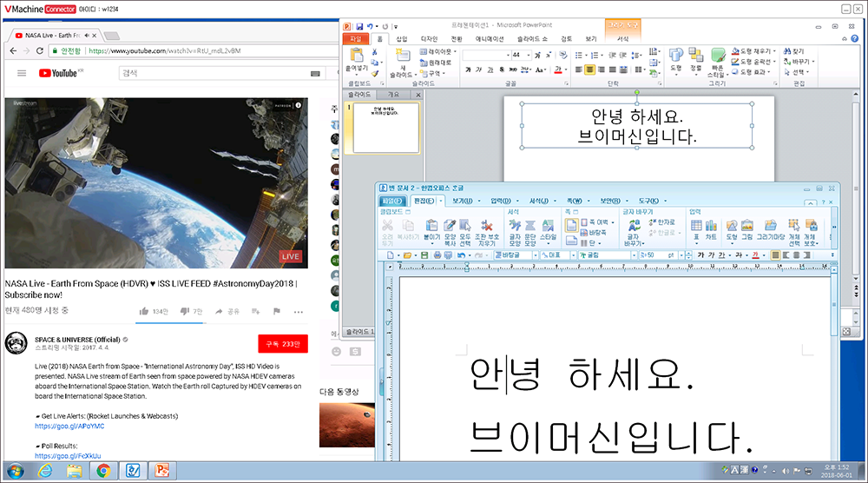Click Format Painter brush in PowerPoint clipboard
This screenshot has width=868, height=483.
(x=375, y=73)
